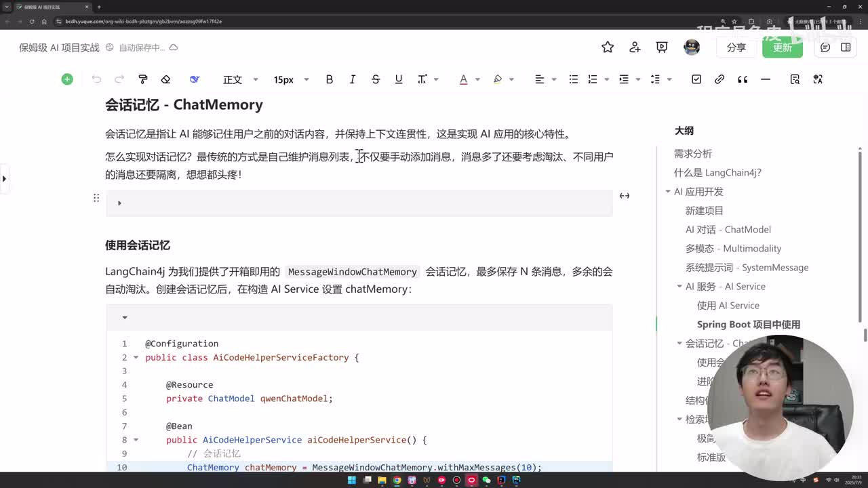The height and width of the screenshot is (488, 868).
Task: Click the 分享 share button
Action: point(736,47)
